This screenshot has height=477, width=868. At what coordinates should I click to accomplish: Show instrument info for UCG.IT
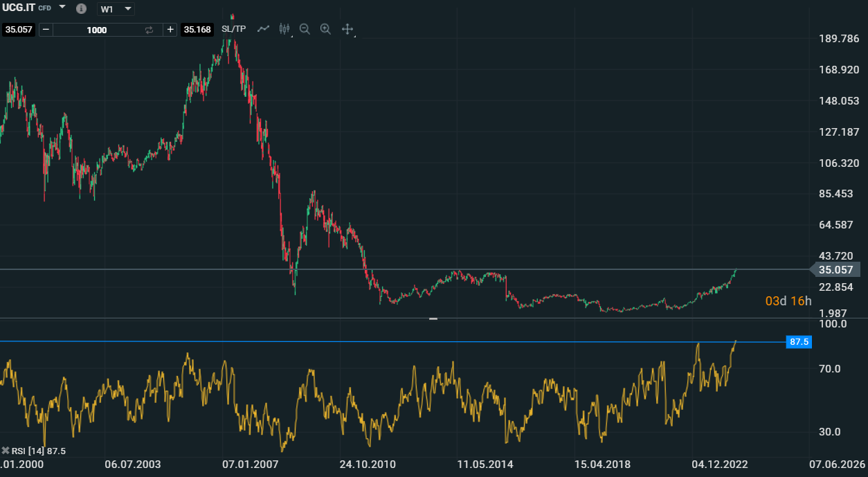pos(81,8)
